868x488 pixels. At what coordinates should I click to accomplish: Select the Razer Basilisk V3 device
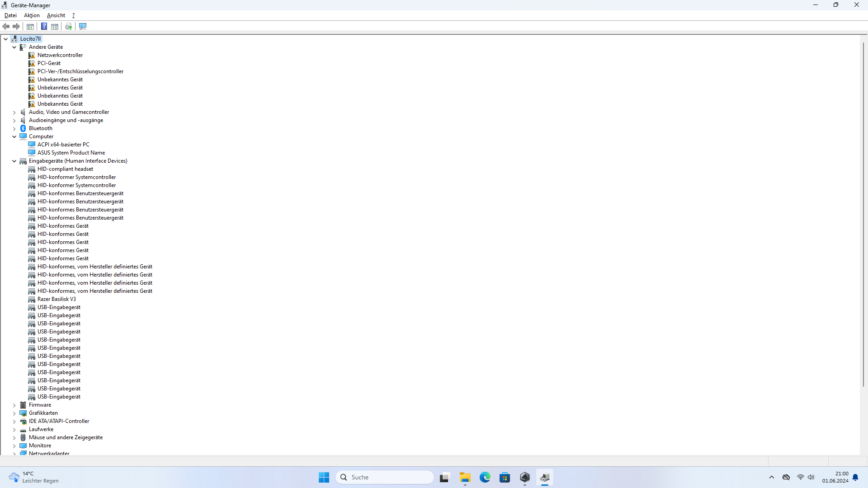tap(57, 299)
